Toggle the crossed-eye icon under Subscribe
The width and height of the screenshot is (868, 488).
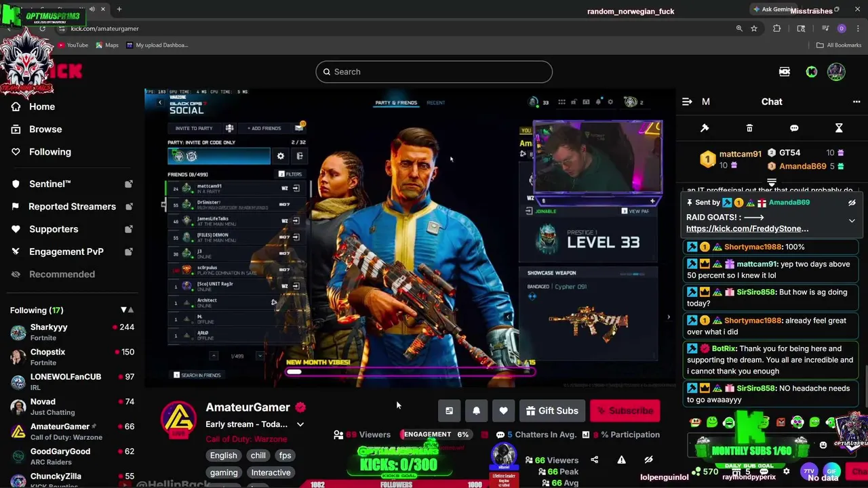pos(648,460)
